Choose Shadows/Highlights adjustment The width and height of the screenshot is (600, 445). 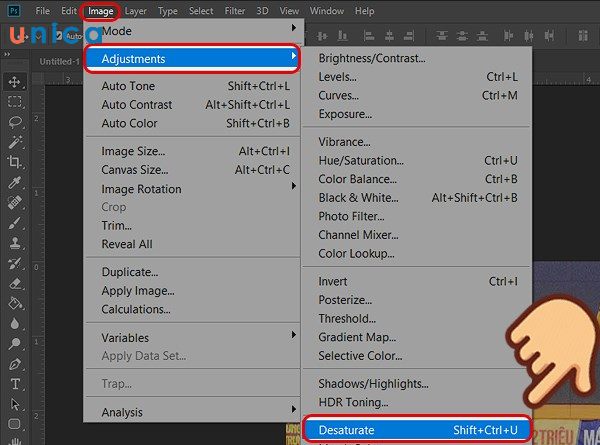417,383
